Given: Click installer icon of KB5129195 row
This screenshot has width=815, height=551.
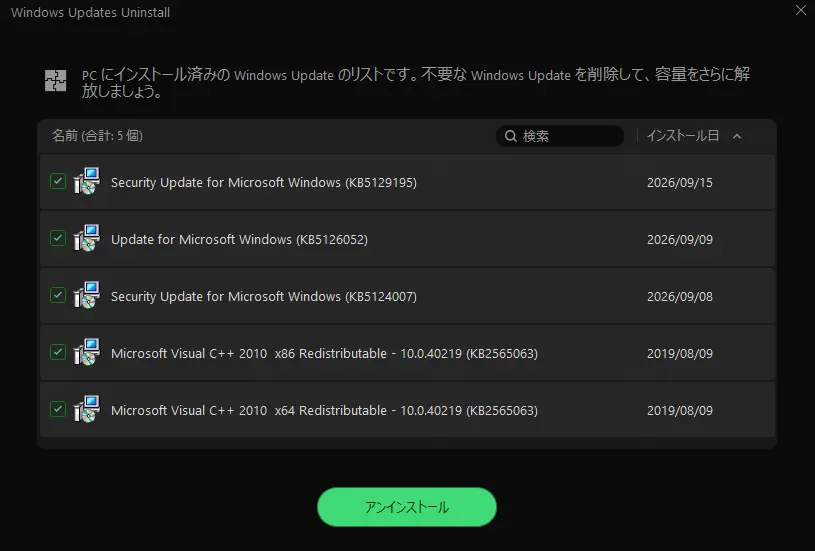Looking at the screenshot, I should pos(87,181).
